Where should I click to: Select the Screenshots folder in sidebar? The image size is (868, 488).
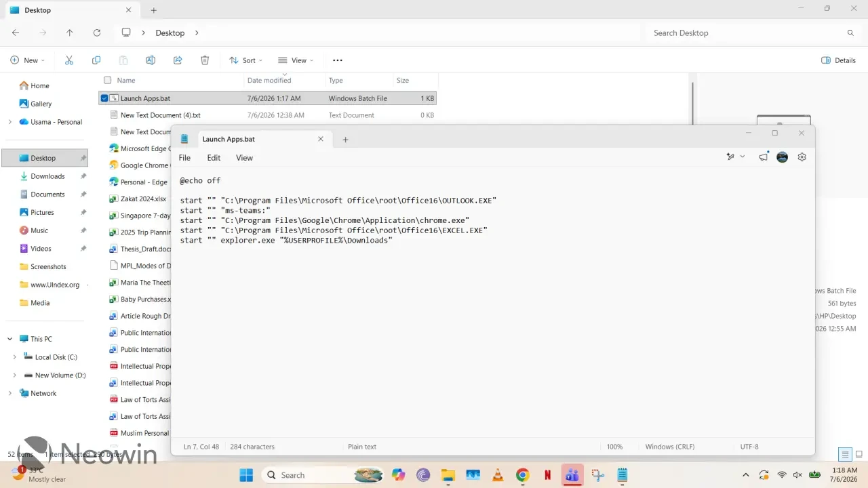(48, 266)
